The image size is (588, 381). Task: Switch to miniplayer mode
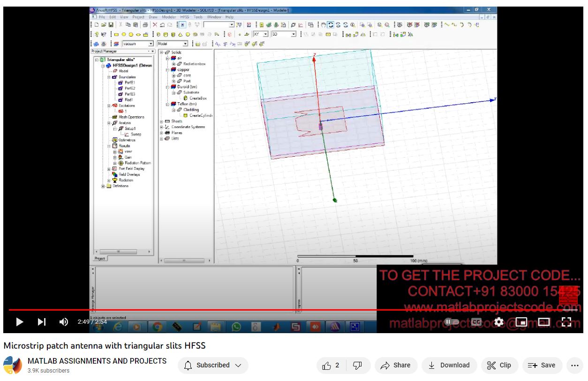(521, 322)
